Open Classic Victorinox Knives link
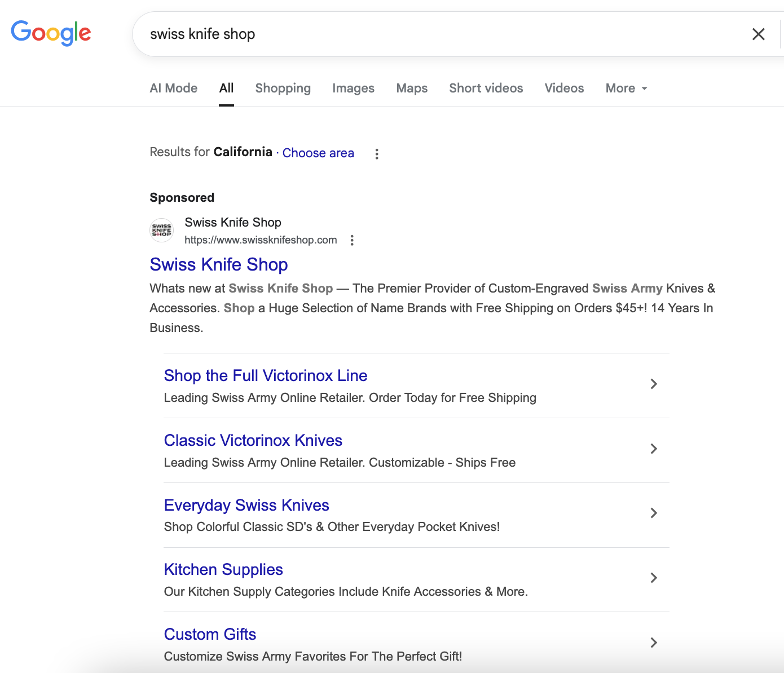The width and height of the screenshot is (784, 673). click(x=253, y=440)
